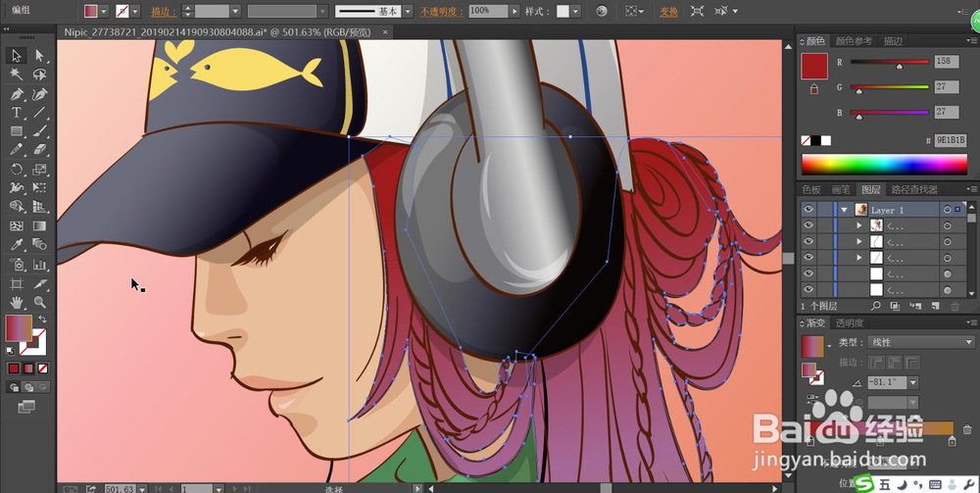This screenshot has height=493, width=980.
Task: Switch to 颜色参考 tab
Action: (854, 41)
